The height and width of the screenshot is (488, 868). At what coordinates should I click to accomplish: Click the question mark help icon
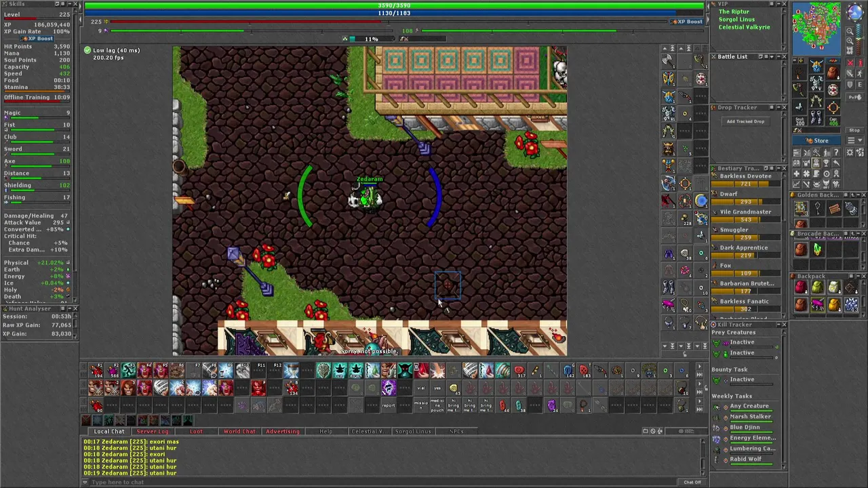(x=836, y=152)
